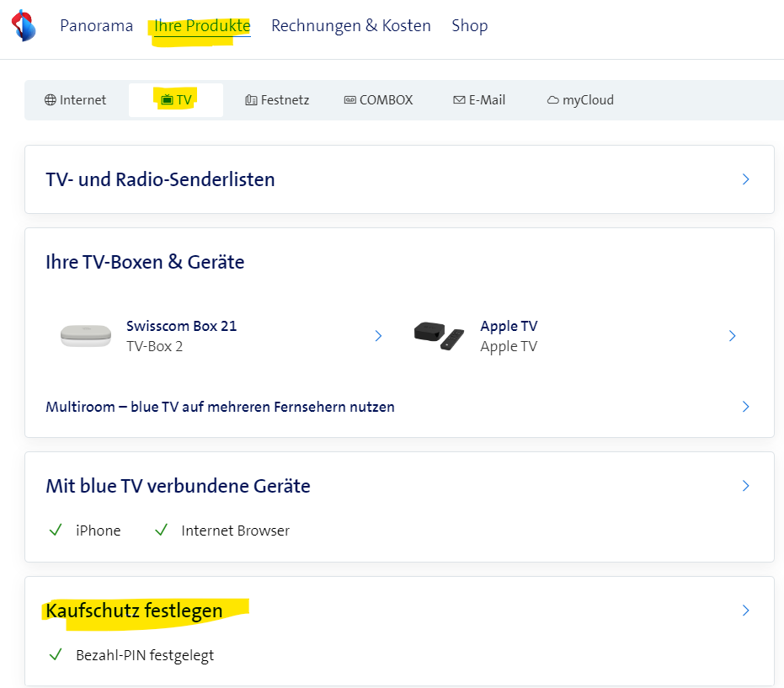Expand Kaufschutz festlegen chevron
This screenshot has height=688, width=784.
point(745,611)
